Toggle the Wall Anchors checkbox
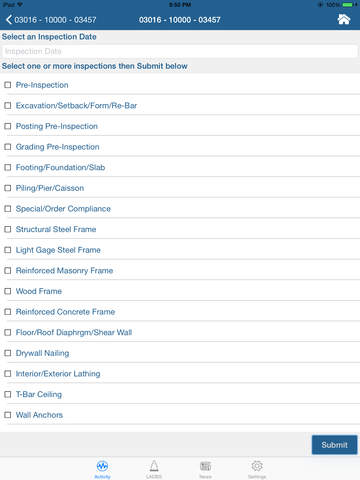Screen dimensions: 360x480 (x=8, y=415)
